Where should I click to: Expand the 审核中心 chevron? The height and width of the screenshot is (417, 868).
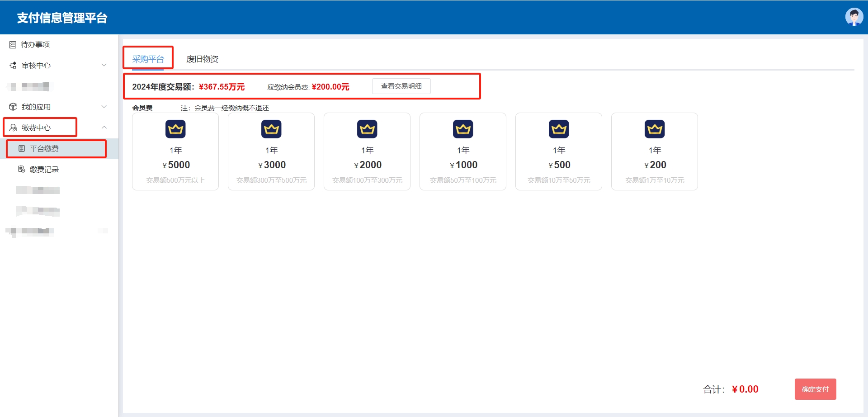pyautogui.click(x=104, y=65)
